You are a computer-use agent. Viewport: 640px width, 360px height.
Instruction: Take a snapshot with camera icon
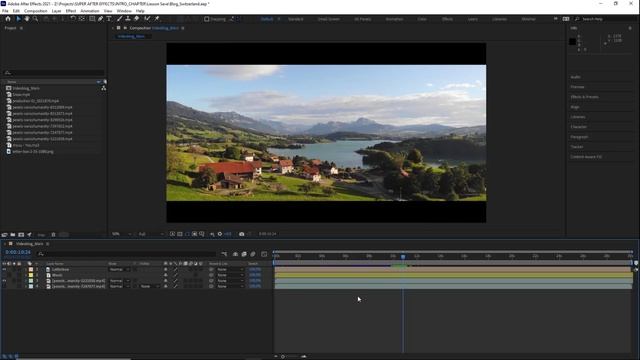(242, 234)
